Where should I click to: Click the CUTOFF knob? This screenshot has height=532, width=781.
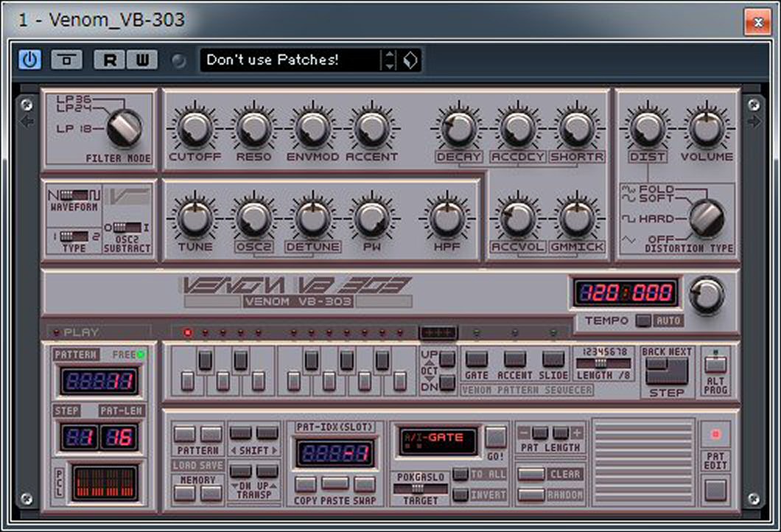[195, 128]
